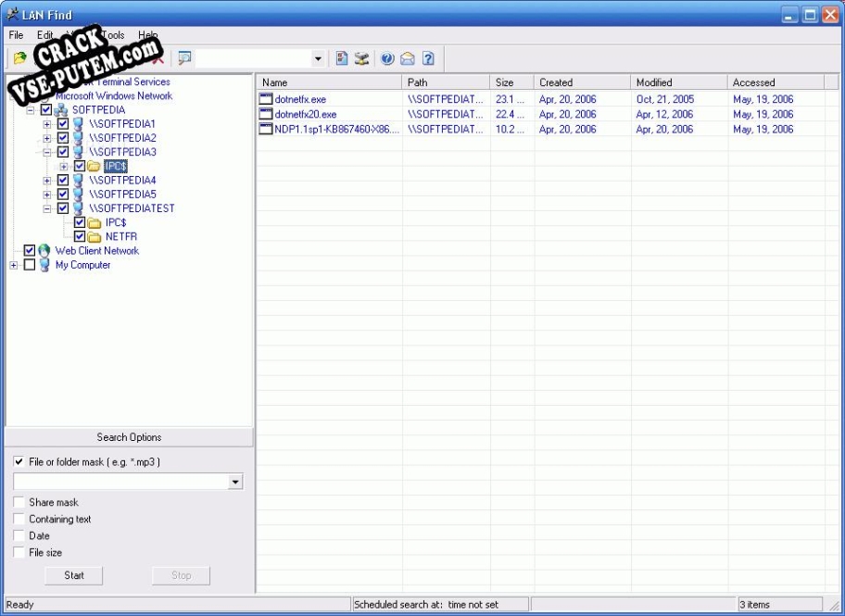Click the NETFR folder icon
845x616 pixels.
pos(95,236)
